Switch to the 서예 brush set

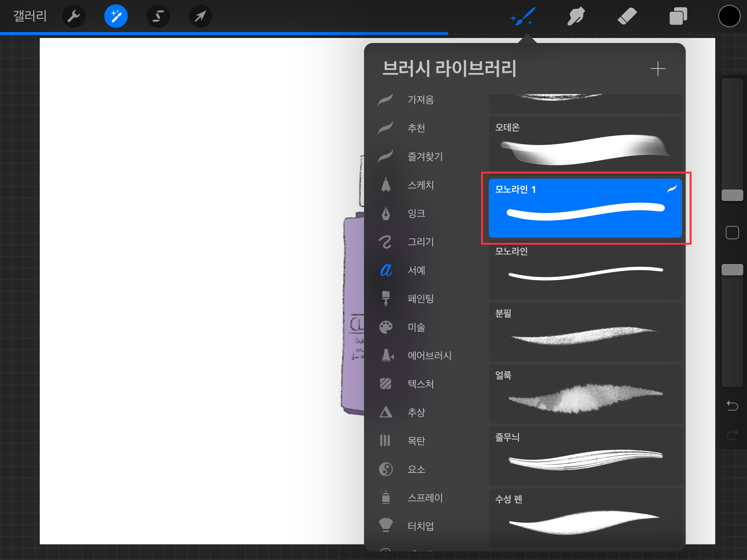[x=416, y=270]
